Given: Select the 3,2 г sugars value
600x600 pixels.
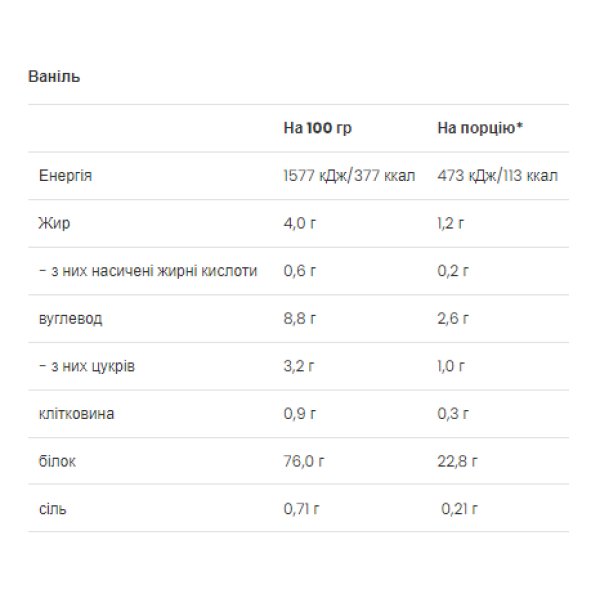Looking at the screenshot, I should (300, 366).
